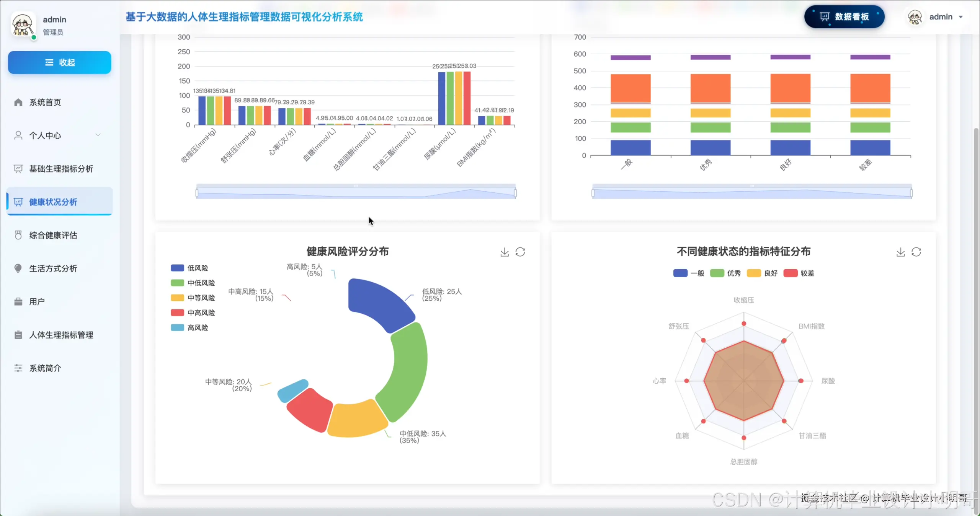Toggle 优秀 legend in radar chart
This screenshot has height=516, width=980.
pyautogui.click(x=717, y=273)
